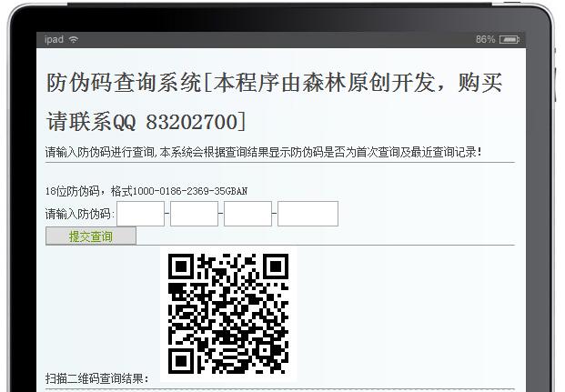Select the third code segment input box
Image resolution: width=565 pixels, height=392 pixels.
(247, 214)
